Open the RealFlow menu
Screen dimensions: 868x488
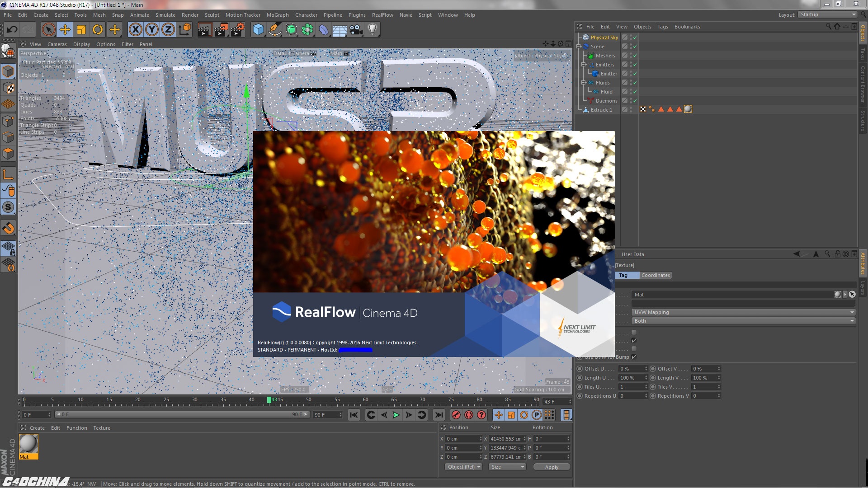[x=382, y=15]
